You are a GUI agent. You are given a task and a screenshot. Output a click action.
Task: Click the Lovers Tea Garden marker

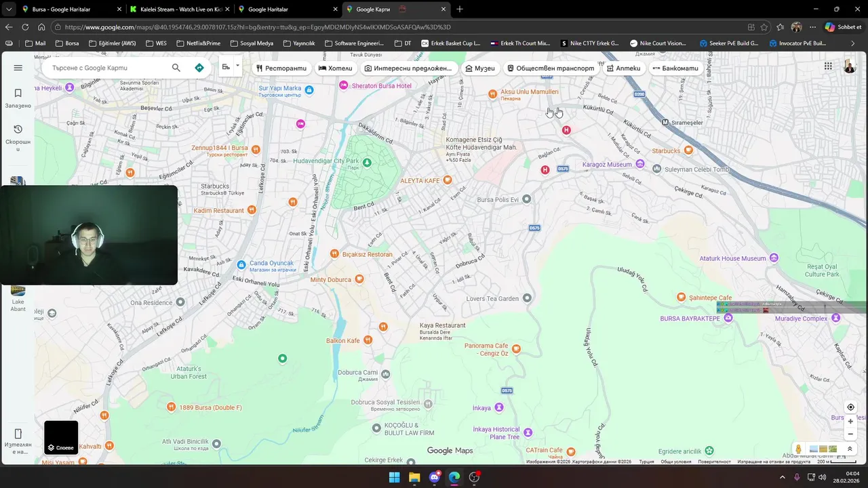tap(527, 298)
